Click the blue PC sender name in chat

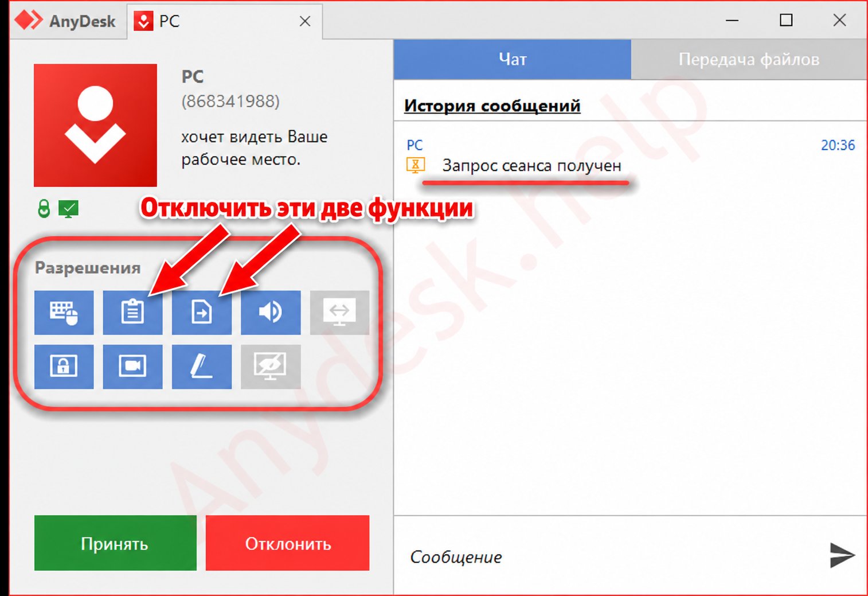(x=415, y=145)
